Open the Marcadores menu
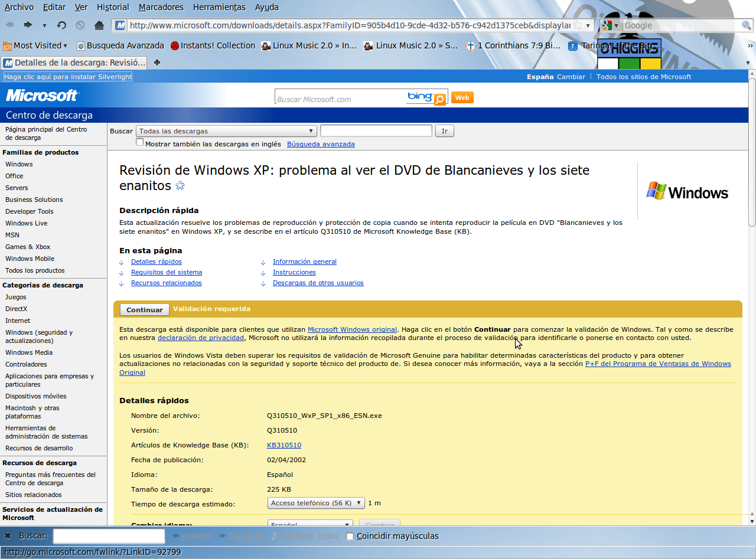Screen dimensions: 756x559 161,7
